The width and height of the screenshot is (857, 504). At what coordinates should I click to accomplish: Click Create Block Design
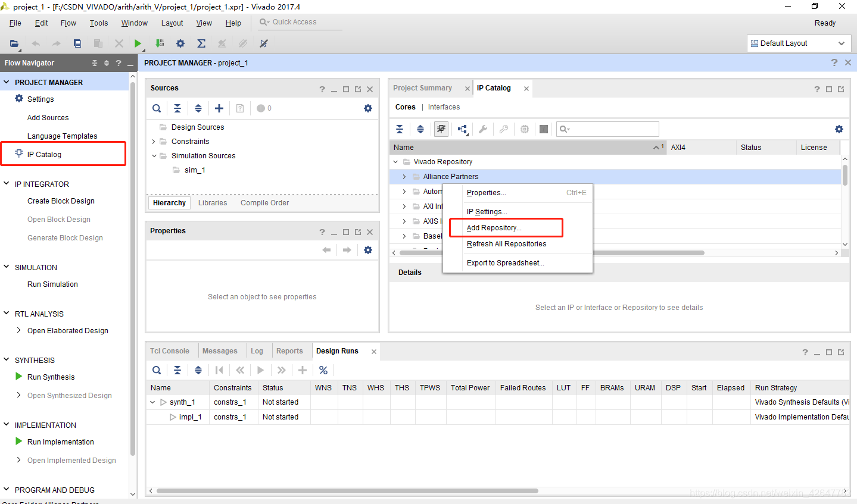click(61, 201)
